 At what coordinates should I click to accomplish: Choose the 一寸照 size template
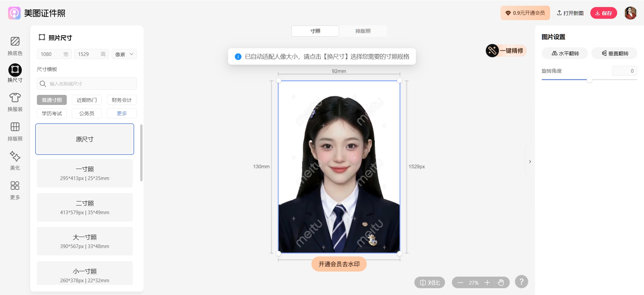85,173
